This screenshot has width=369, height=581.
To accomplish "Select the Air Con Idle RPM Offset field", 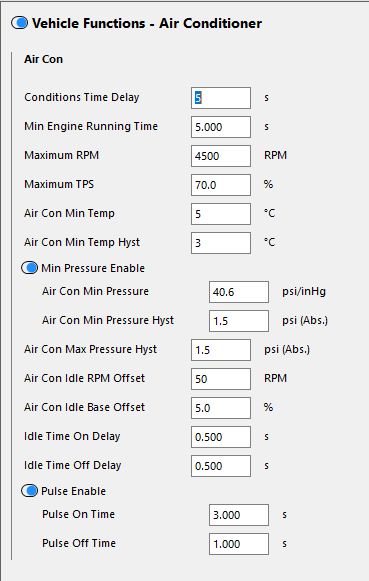I will (221, 379).
